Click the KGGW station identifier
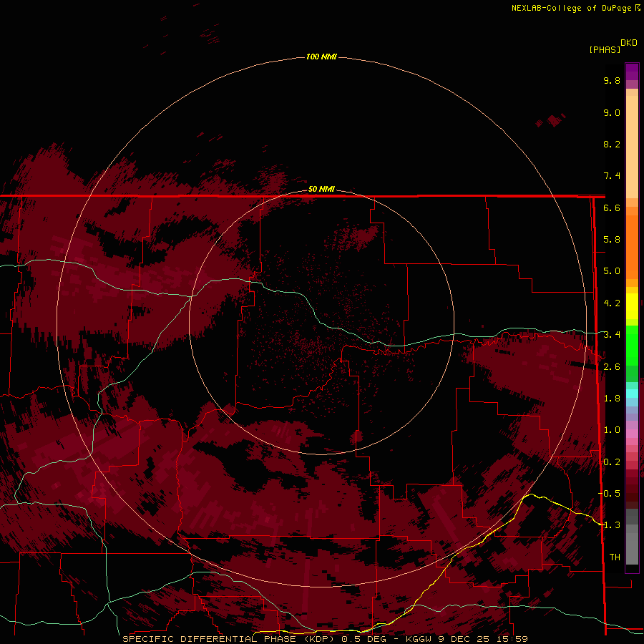 coord(419,639)
